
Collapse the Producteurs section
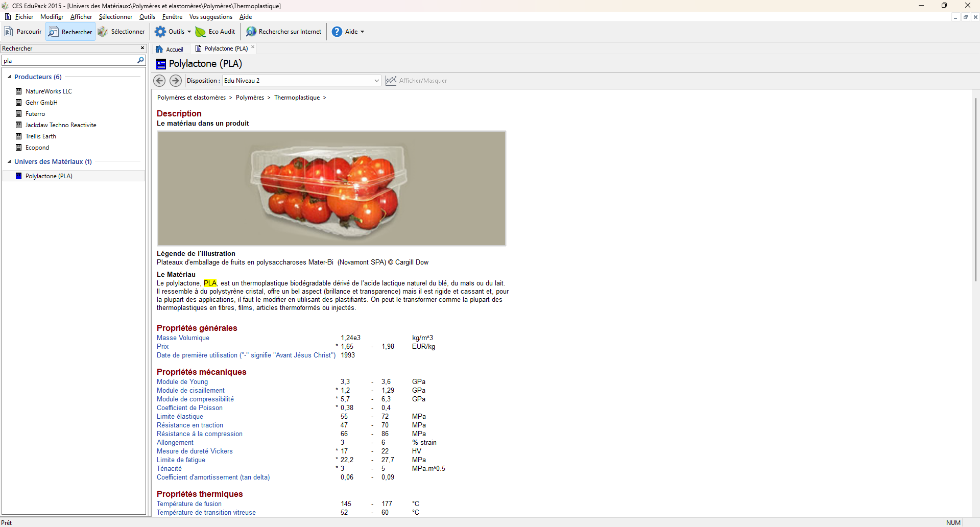(x=9, y=77)
